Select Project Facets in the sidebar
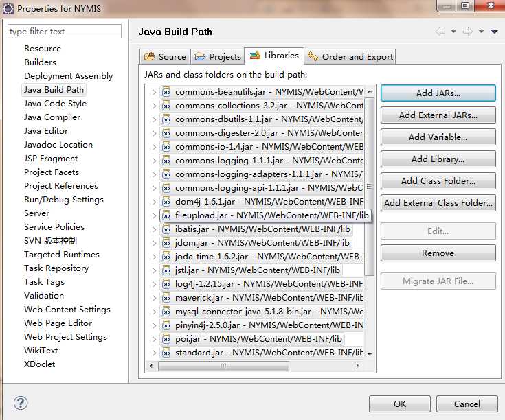 [52, 172]
